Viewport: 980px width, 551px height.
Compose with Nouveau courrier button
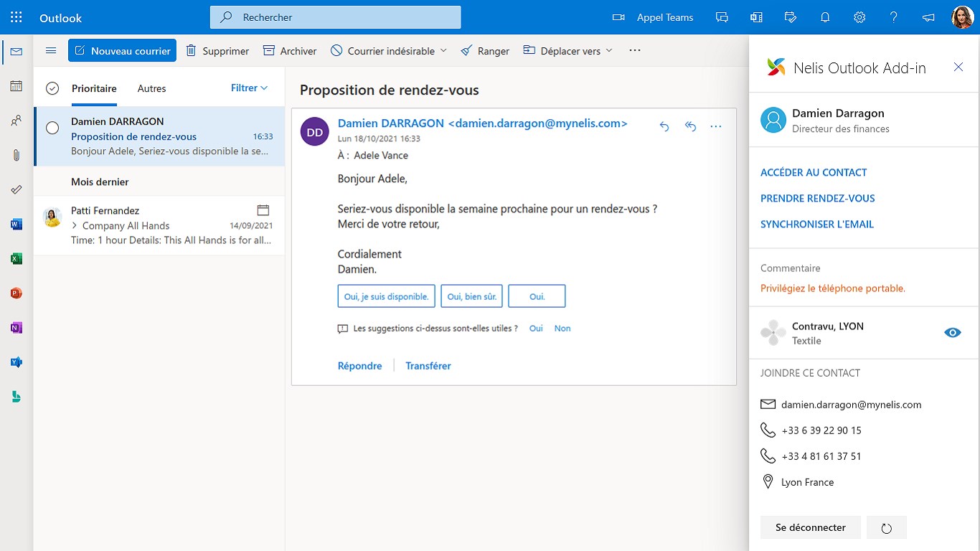(122, 50)
